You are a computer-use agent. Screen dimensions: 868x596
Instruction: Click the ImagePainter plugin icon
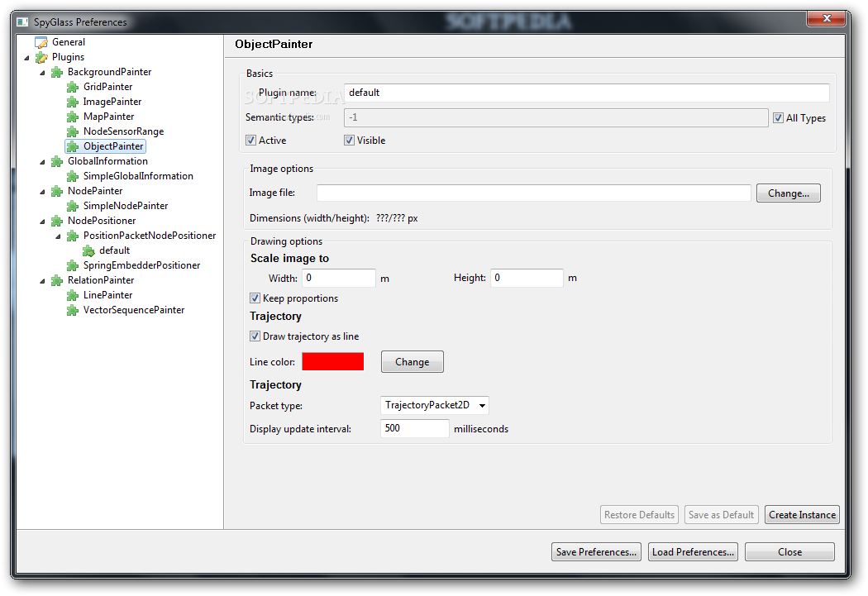[x=73, y=103]
